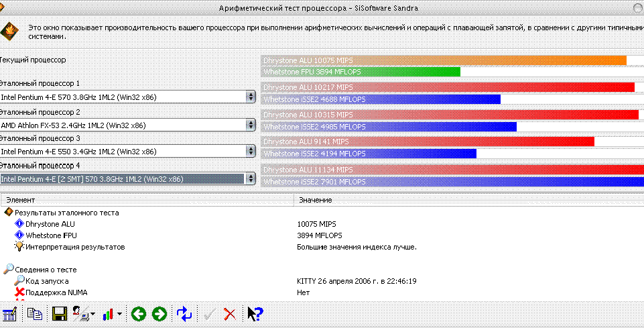This screenshot has height=328, width=644.
Task: Click the '10075 MIPS' value cell
Action: click(x=316, y=224)
